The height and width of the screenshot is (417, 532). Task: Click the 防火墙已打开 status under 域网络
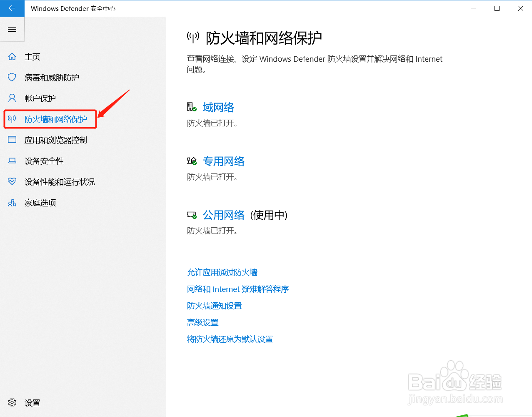pyautogui.click(x=212, y=123)
